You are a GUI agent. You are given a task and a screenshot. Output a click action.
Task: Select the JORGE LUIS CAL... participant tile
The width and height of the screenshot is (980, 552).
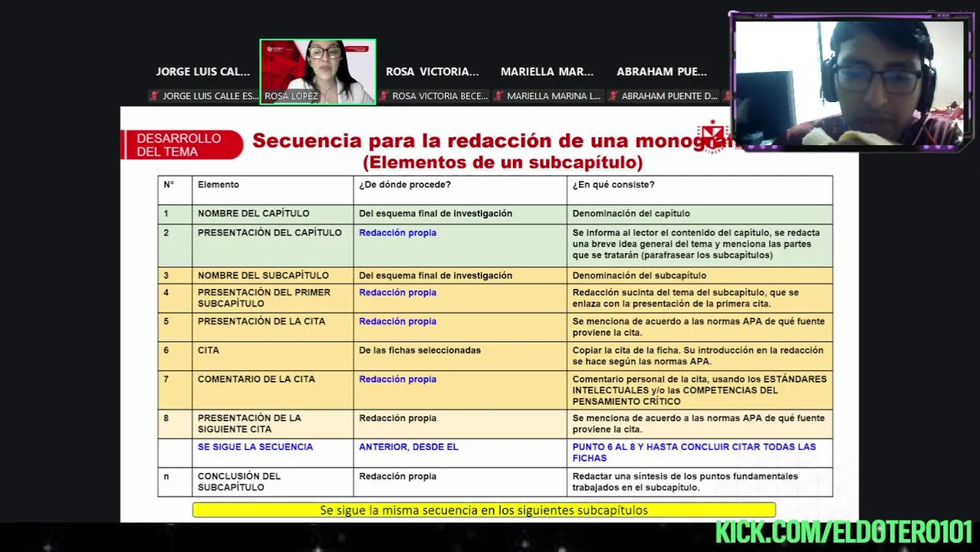(x=203, y=72)
